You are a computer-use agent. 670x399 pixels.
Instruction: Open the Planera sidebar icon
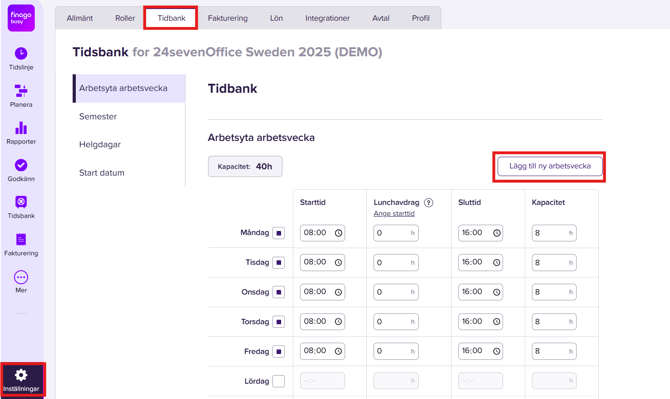pos(21,91)
